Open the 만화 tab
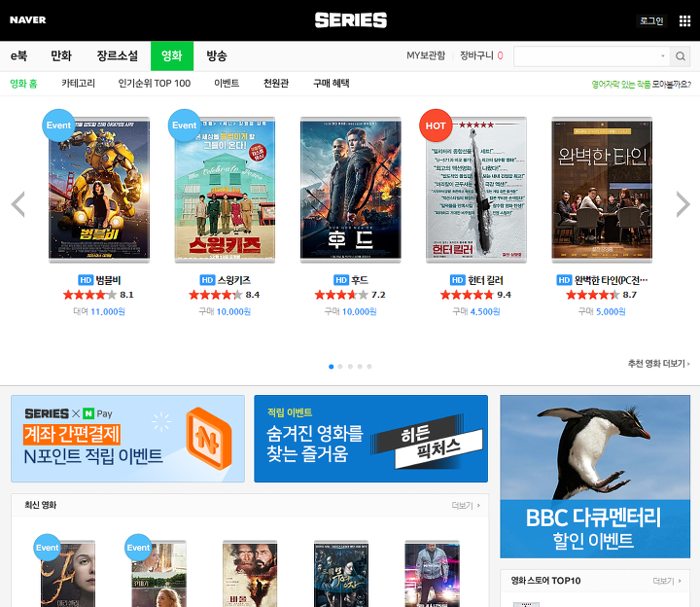Image resolution: width=700 pixels, height=607 pixels. (61, 55)
